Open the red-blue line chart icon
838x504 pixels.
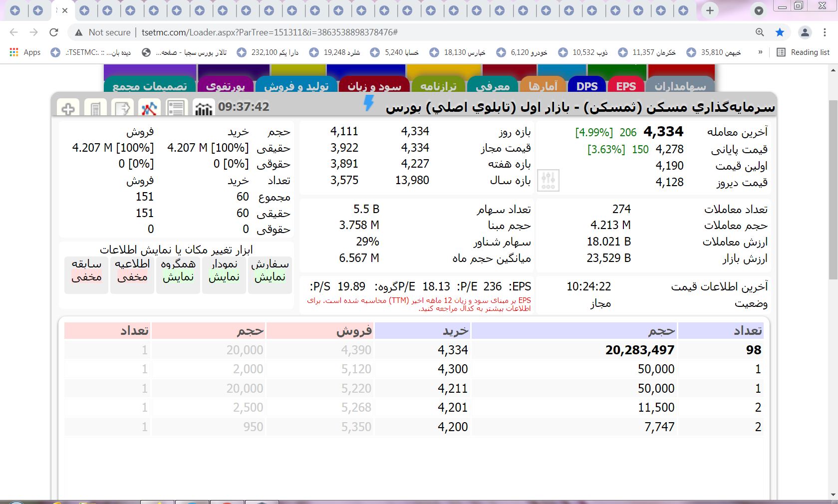pos(149,108)
